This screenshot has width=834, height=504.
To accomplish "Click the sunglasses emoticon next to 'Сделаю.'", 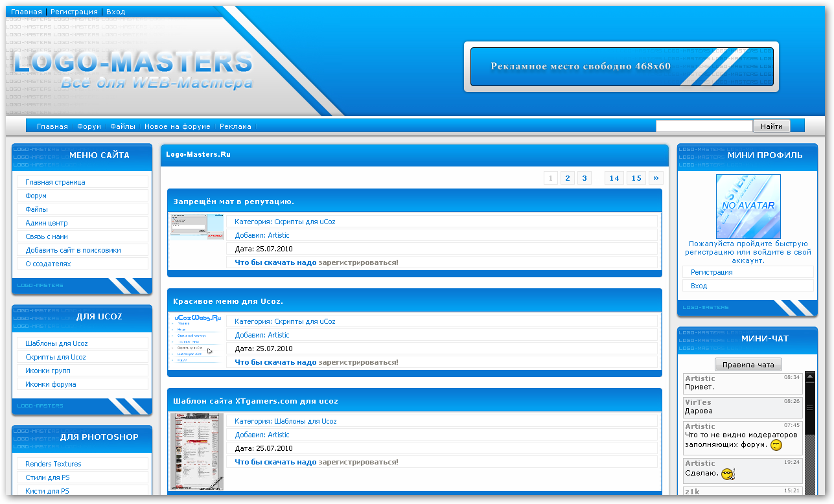I will coord(728,474).
